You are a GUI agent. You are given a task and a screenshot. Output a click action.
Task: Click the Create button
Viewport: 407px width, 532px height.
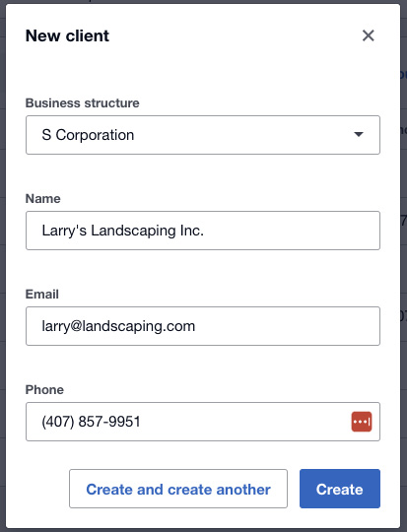(x=339, y=489)
